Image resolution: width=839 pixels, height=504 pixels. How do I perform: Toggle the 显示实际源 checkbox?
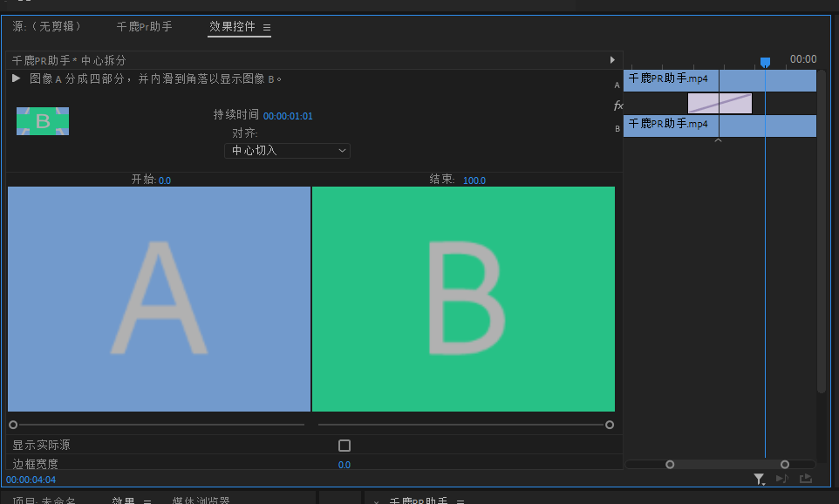344,445
